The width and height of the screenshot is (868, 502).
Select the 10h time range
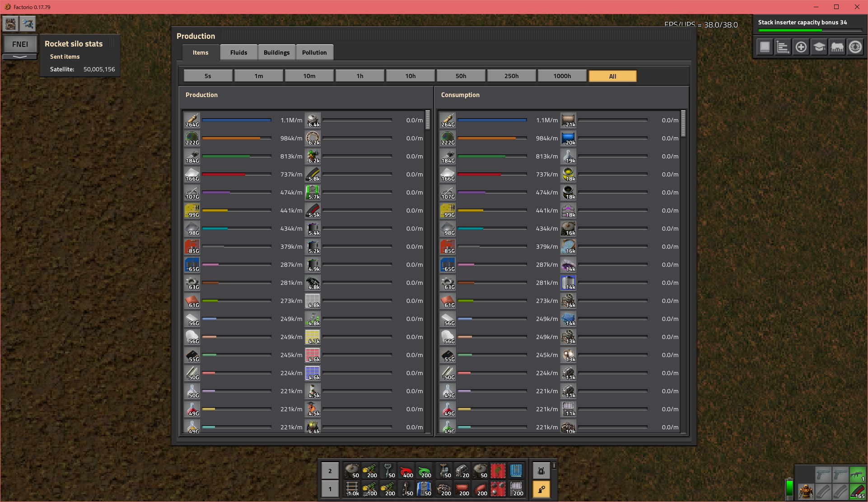[x=411, y=76]
